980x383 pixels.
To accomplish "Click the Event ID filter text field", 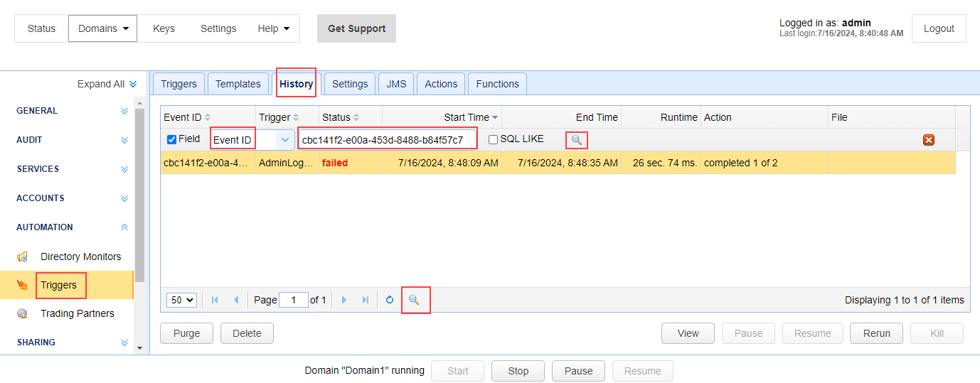I will (x=387, y=140).
